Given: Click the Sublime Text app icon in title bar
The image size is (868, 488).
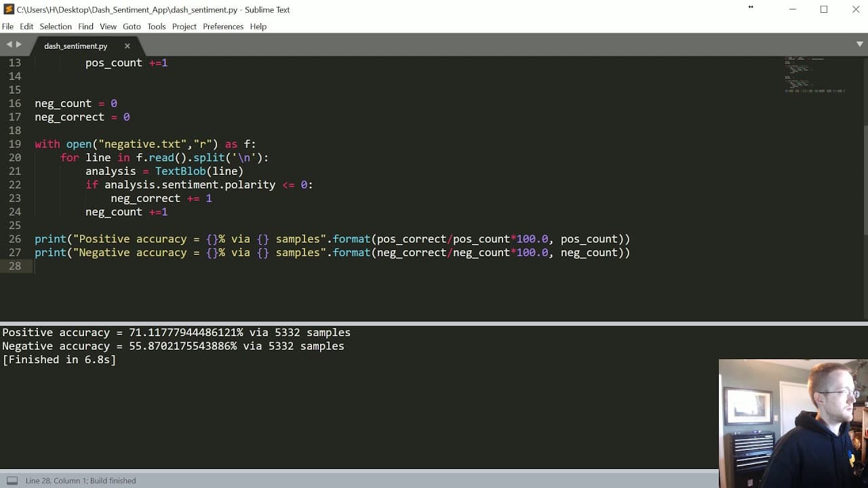Looking at the screenshot, I should pos(9,9).
